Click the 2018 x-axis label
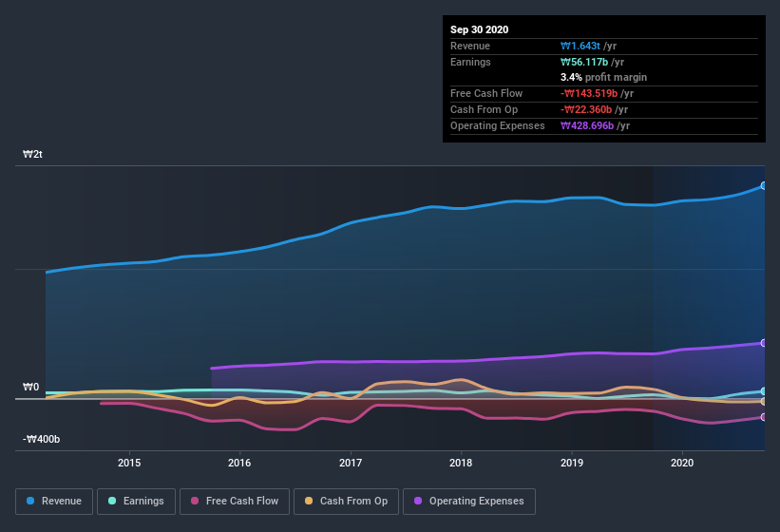Viewport: 780px width, 532px height. pos(461,463)
